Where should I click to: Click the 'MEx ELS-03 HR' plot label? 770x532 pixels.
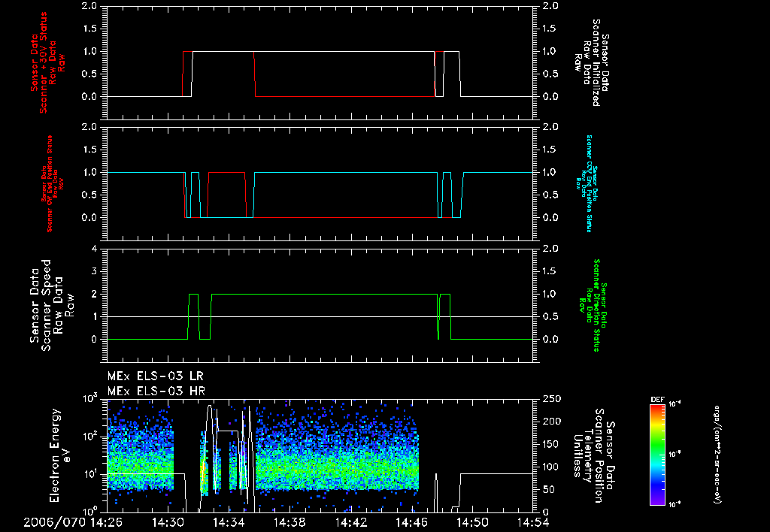(156, 391)
